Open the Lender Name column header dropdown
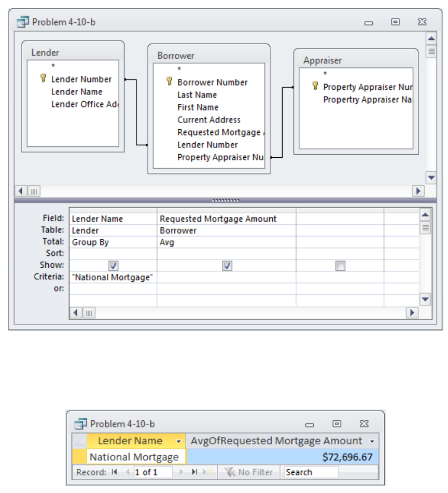This screenshot has width=448, height=493. click(x=178, y=442)
